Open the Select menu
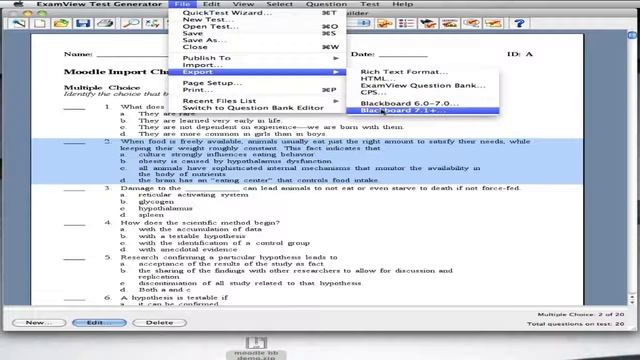This screenshot has height=360, width=640. point(280,4)
